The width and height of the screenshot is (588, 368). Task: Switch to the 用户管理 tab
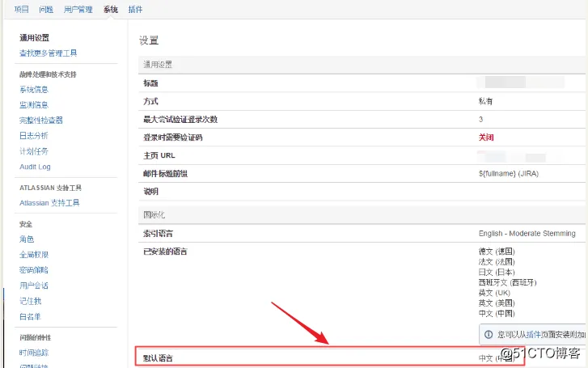tap(78, 10)
